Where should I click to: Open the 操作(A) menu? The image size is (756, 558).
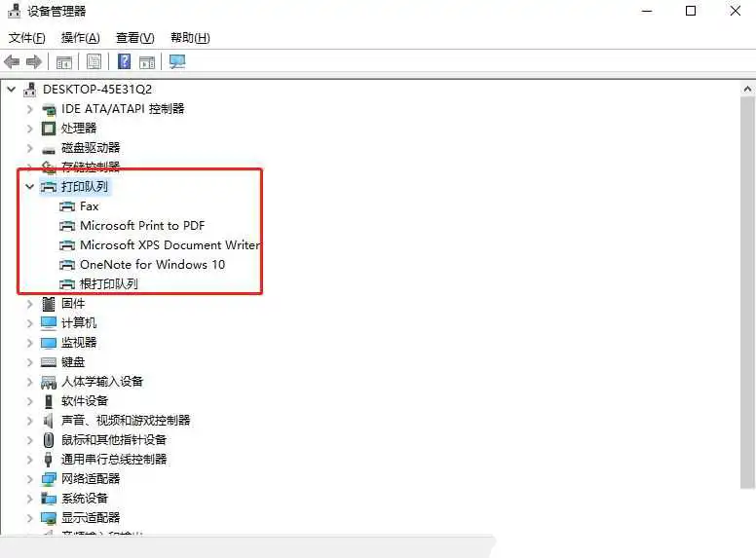(81, 38)
